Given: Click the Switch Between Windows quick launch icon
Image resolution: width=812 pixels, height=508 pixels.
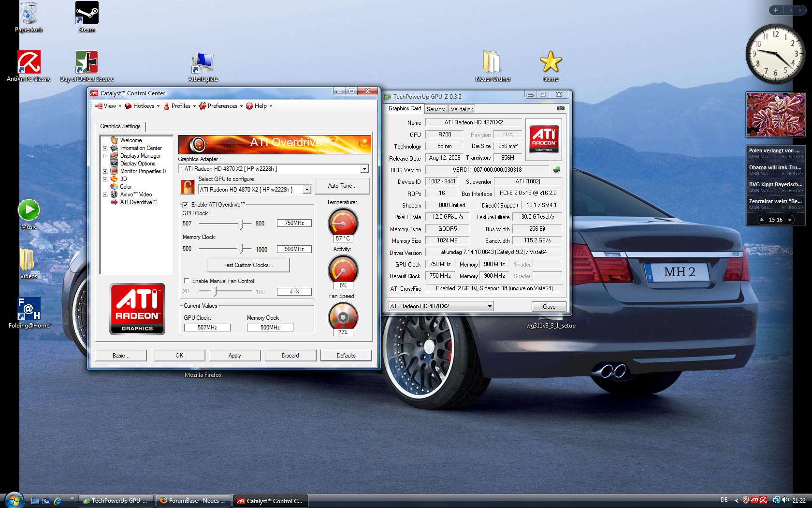Looking at the screenshot, I should (x=46, y=501).
